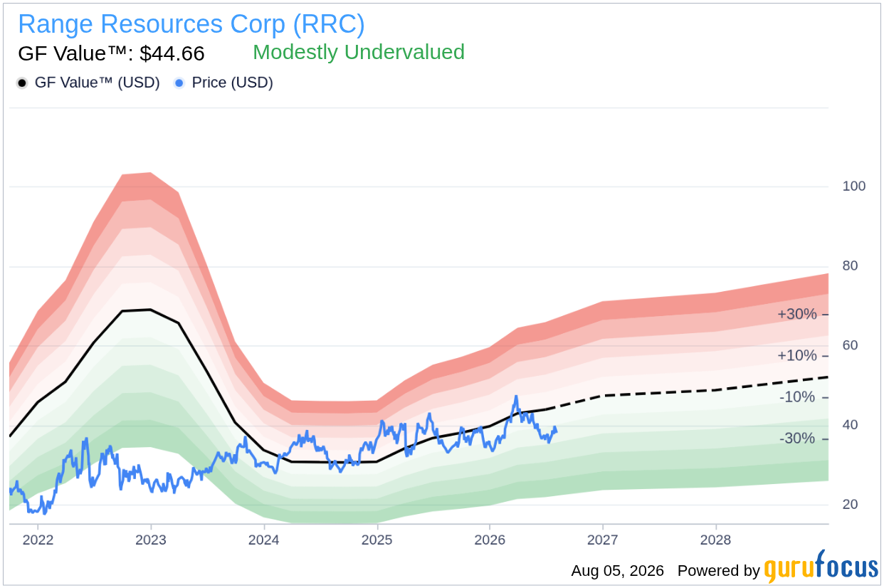
Task: Click the 80 y-axis label
Action: [850, 266]
